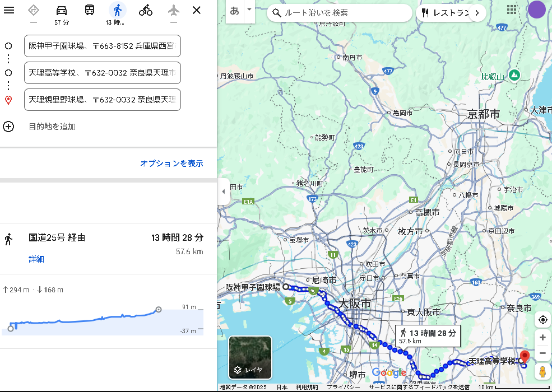Screen dimensions: 552x392
Task: Click the 天理高等学校 waypoint label on map
Action: click(x=492, y=361)
